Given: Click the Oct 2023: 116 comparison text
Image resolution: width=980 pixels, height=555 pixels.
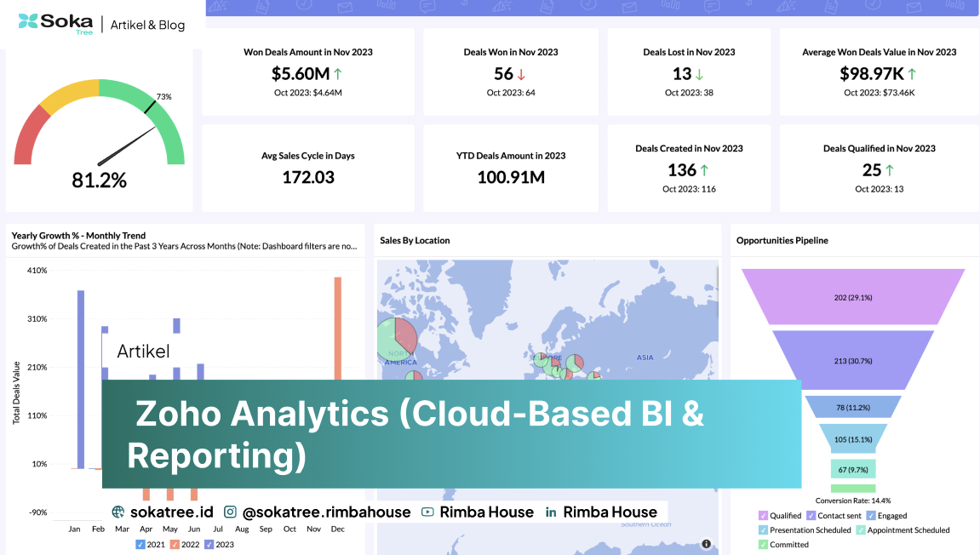Looking at the screenshot, I should pyautogui.click(x=690, y=189).
